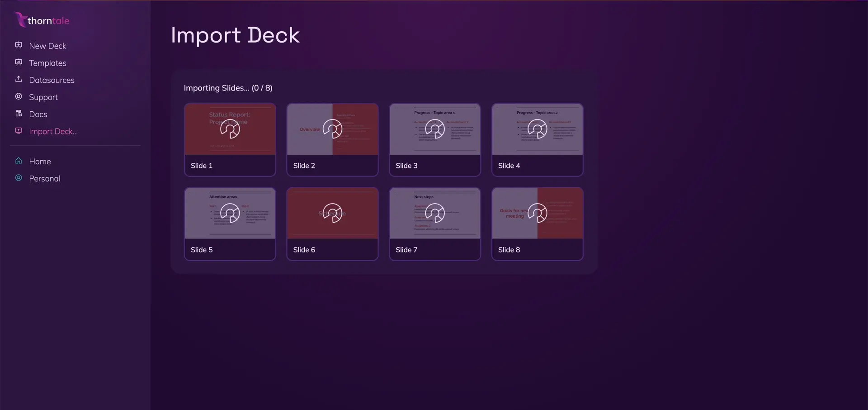Click the 'Progress - Topic area 1' slide title
The width and height of the screenshot is (868, 410).
pos(434,113)
